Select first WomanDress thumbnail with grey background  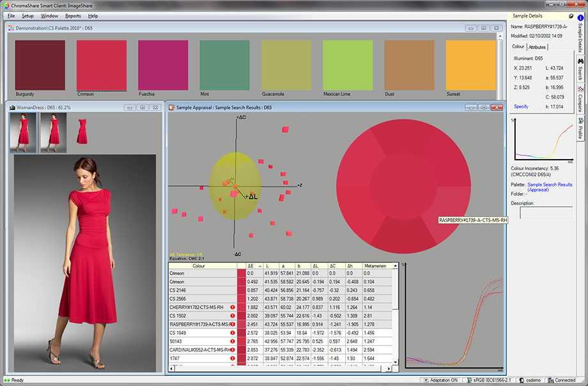tap(23, 133)
